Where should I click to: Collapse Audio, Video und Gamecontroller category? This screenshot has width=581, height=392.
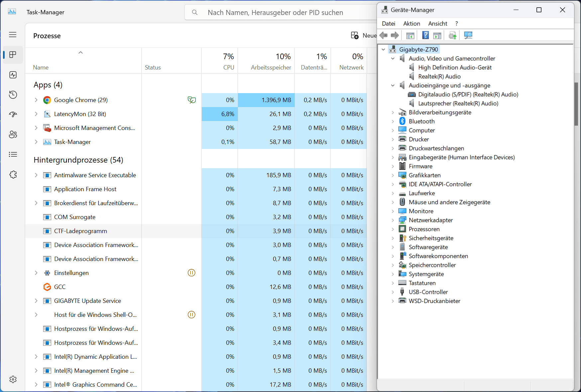pyautogui.click(x=393, y=58)
